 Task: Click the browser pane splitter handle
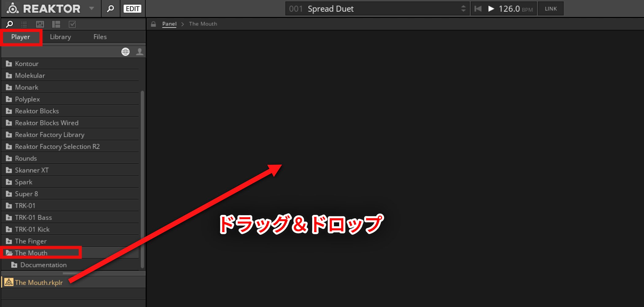coord(73,273)
